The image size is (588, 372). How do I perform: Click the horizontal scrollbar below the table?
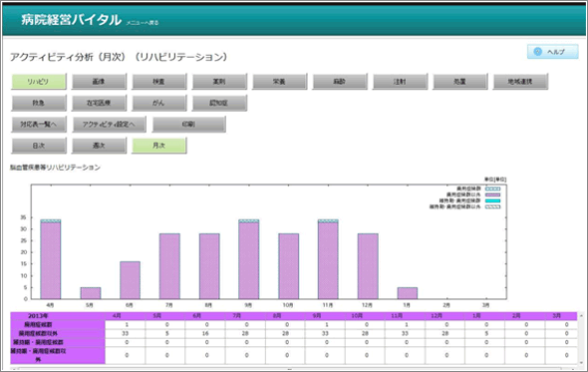tap(289, 369)
